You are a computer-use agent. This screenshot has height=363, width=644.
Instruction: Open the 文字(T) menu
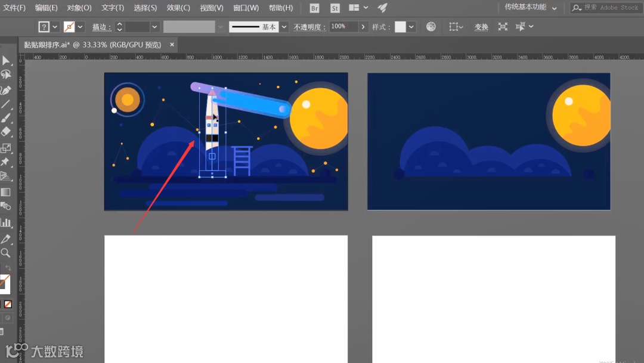point(113,8)
